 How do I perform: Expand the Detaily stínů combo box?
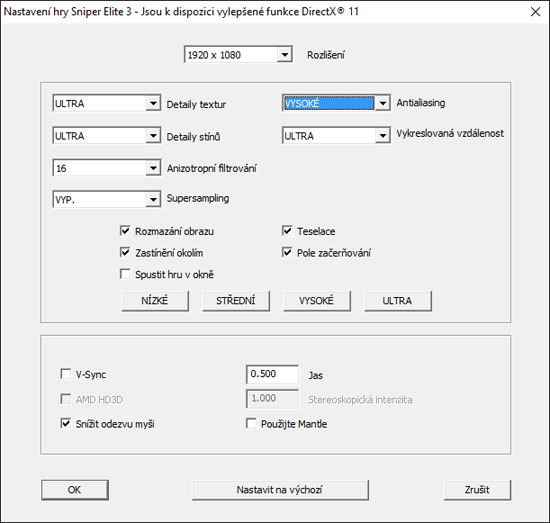tap(153, 136)
